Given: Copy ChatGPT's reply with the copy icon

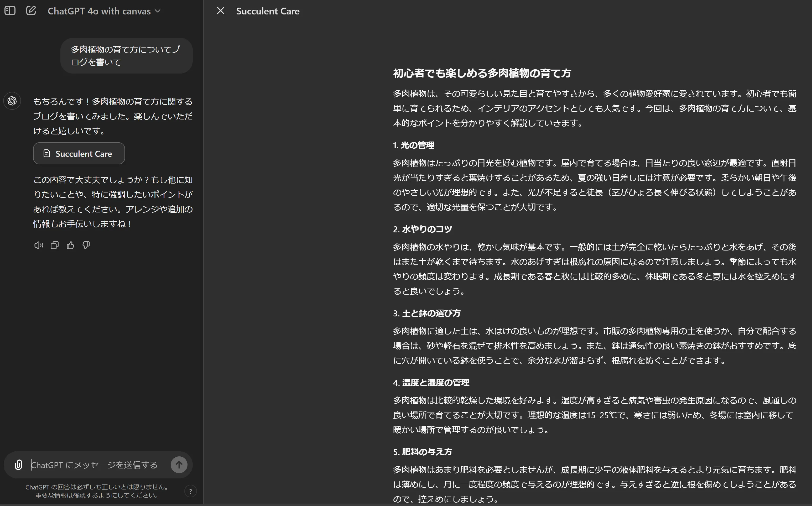Looking at the screenshot, I should pyautogui.click(x=55, y=245).
